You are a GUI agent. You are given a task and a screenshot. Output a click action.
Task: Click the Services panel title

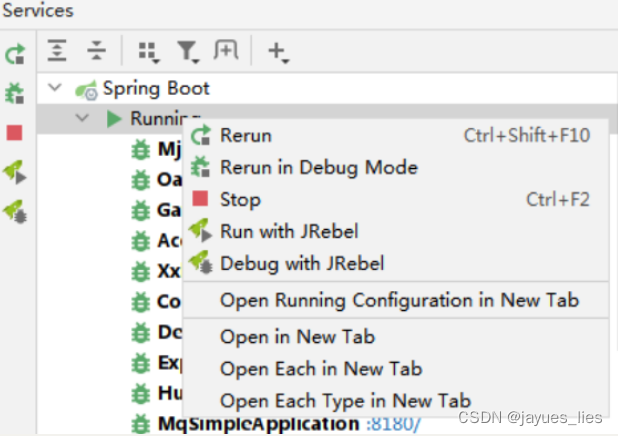38,10
